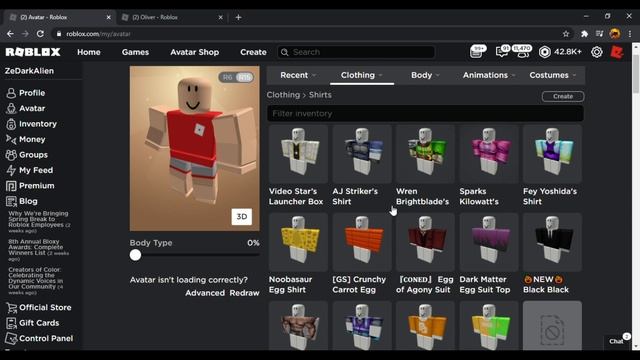
Task: Expand the Body dropdown
Action: pos(425,75)
